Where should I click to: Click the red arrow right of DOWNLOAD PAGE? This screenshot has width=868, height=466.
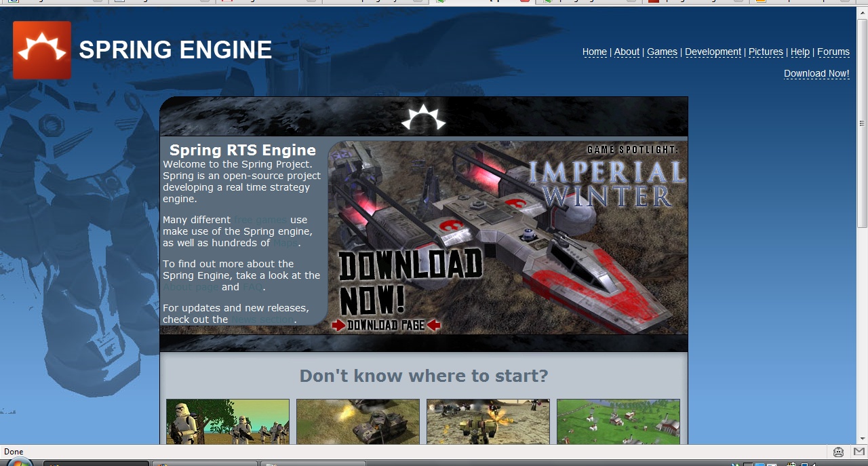tap(434, 326)
